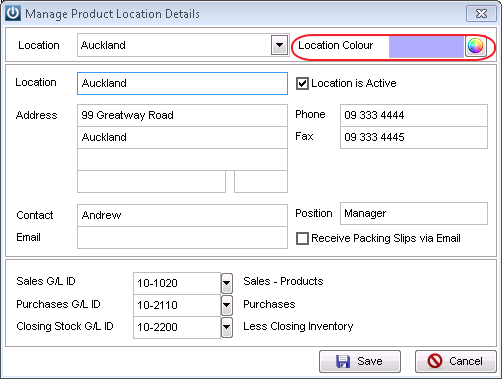502x379 pixels.
Task: Close the Manage Product Location Details window
Action: [x=481, y=14]
